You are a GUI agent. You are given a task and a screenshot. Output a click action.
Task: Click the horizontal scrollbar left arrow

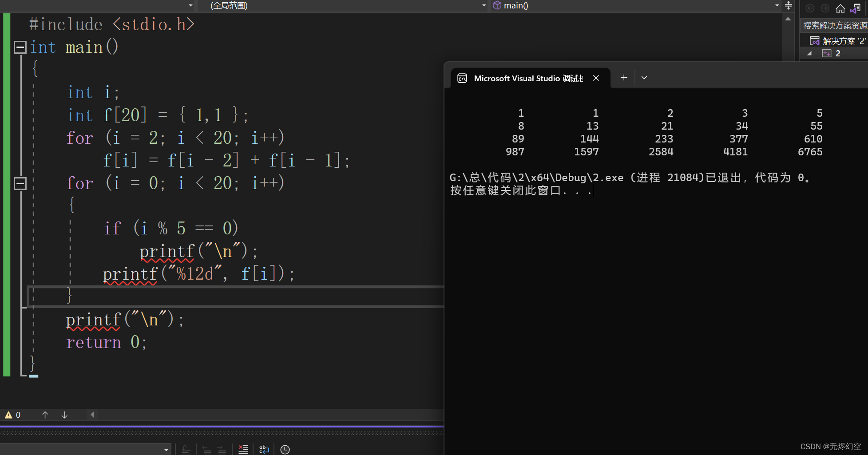(x=92, y=415)
